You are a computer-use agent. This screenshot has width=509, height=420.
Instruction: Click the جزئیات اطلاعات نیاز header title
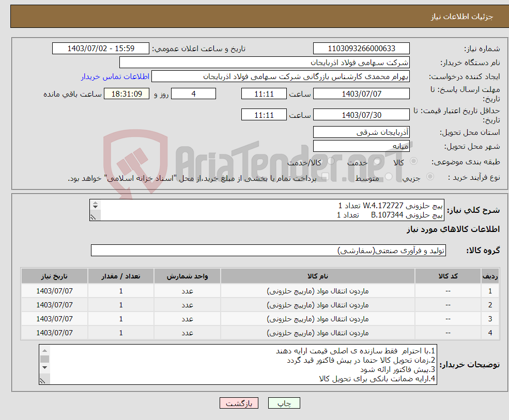[462, 17]
